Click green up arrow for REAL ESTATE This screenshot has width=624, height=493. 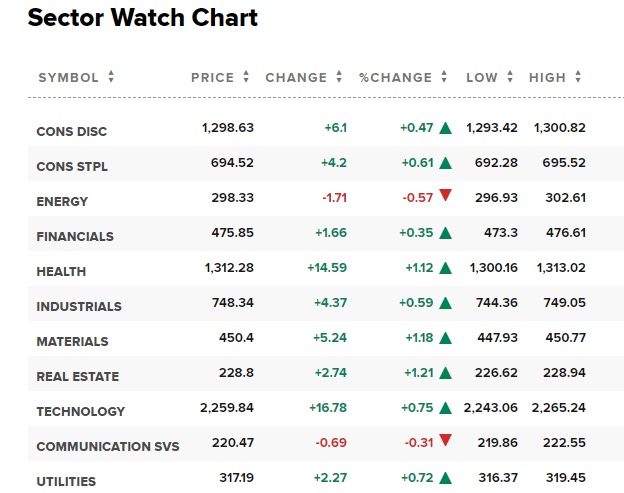[x=445, y=376]
